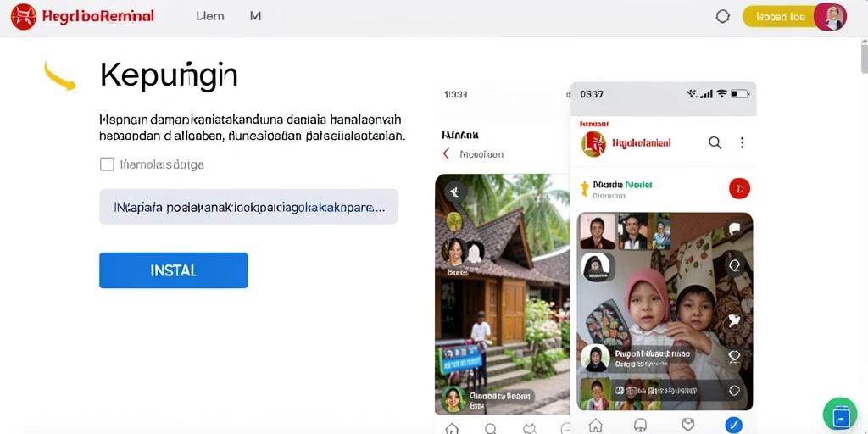Tap the shield heart icon in right phone nav

(688, 425)
